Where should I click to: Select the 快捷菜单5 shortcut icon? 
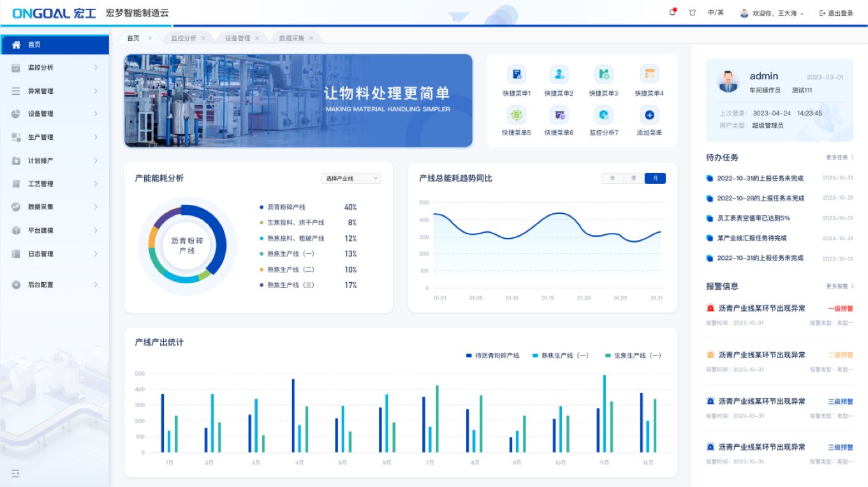[x=516, y=115]
